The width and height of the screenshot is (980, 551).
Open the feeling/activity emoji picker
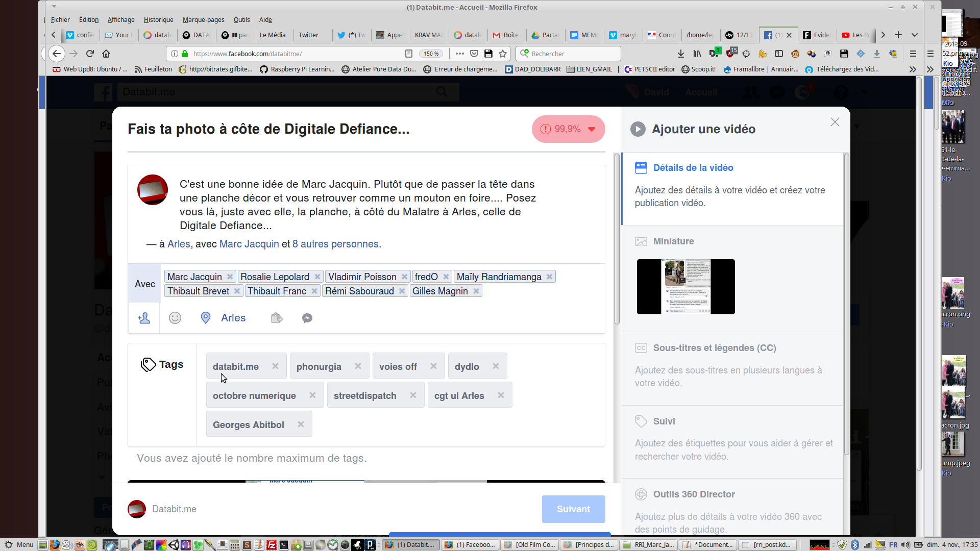[x=175, y=318]
